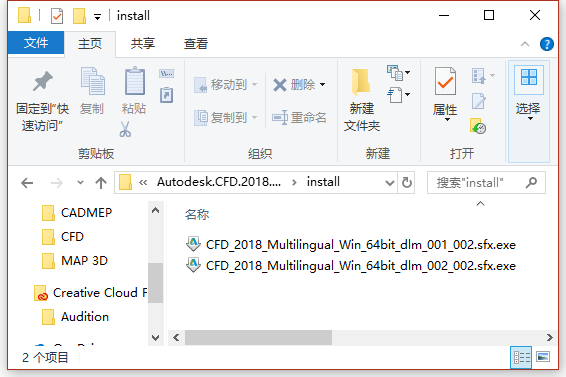Click the Cut scissors icon
The height and width of the screenshot is (377, 566).
pyautogui.click(x=125, y=130)
